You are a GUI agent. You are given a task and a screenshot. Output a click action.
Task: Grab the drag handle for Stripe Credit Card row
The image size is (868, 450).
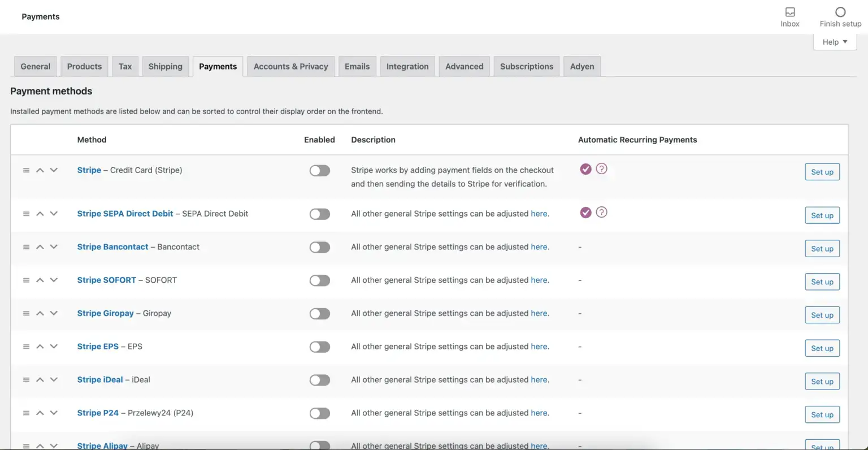pos(26,170)
